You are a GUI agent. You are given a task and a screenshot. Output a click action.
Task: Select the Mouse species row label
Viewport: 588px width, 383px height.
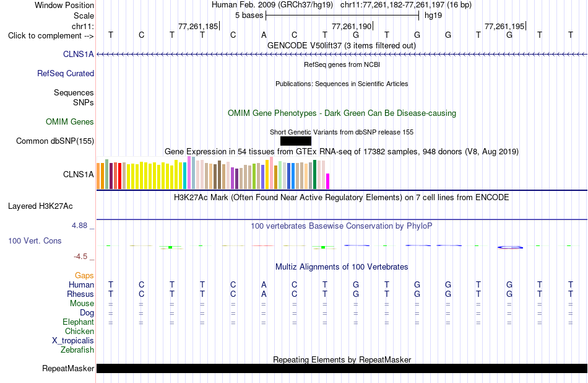(x=82, y=304)
